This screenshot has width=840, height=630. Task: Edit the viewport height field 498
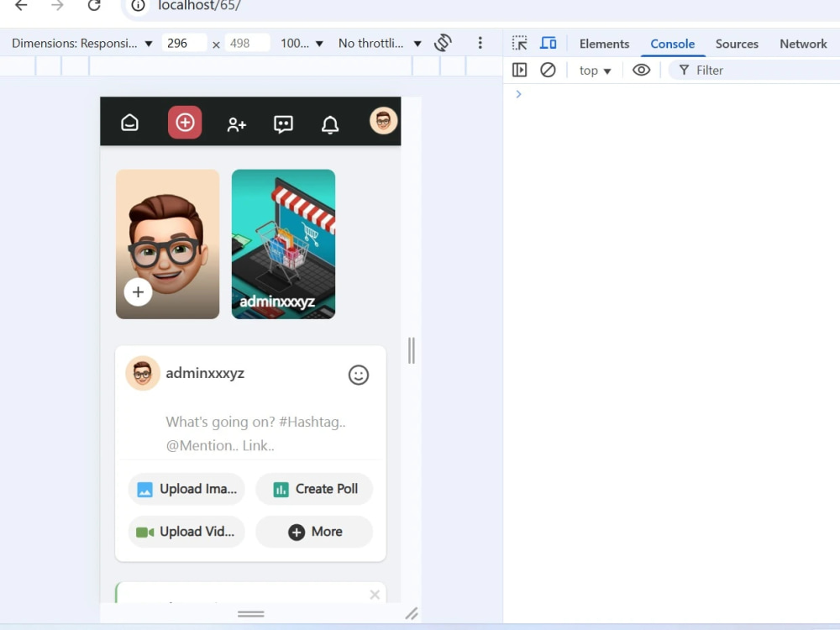pyautogui.click(x=247, y=44)
